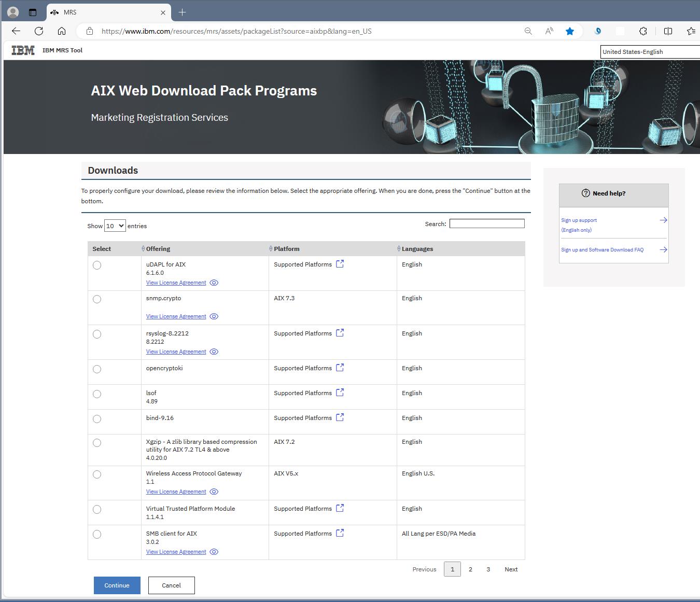Open View License Agreement for snmp.crypto
Screen dimensions: 700x602
(176, 316)
